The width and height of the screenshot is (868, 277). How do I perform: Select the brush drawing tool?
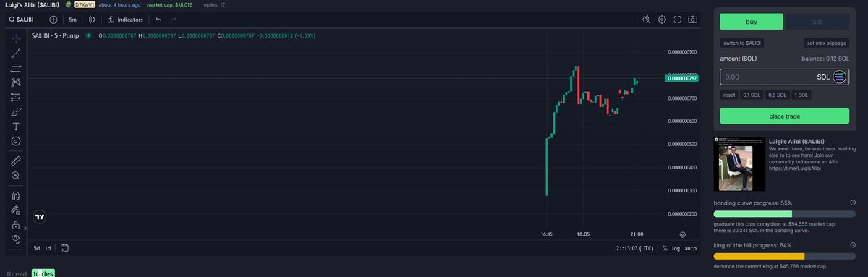pyautogui.click(x=16, y=111)
